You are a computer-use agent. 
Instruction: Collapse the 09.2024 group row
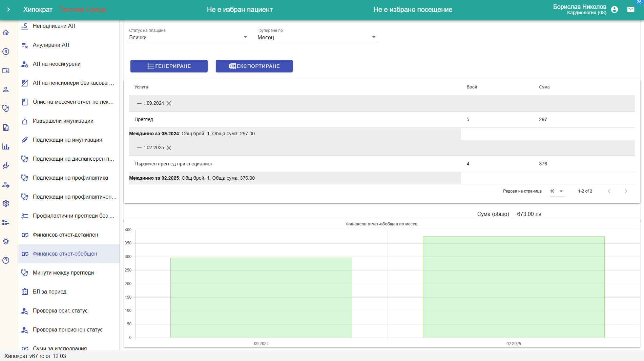point(139,103)
